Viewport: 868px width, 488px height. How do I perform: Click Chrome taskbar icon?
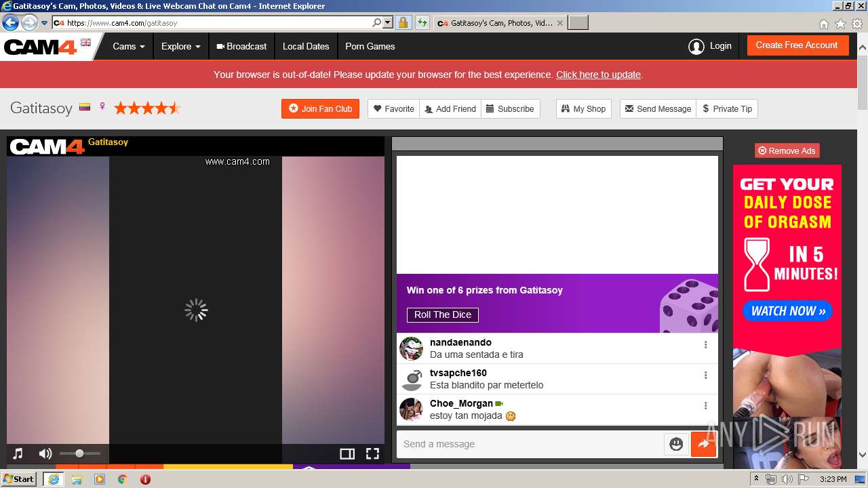[x=122, y=479]
